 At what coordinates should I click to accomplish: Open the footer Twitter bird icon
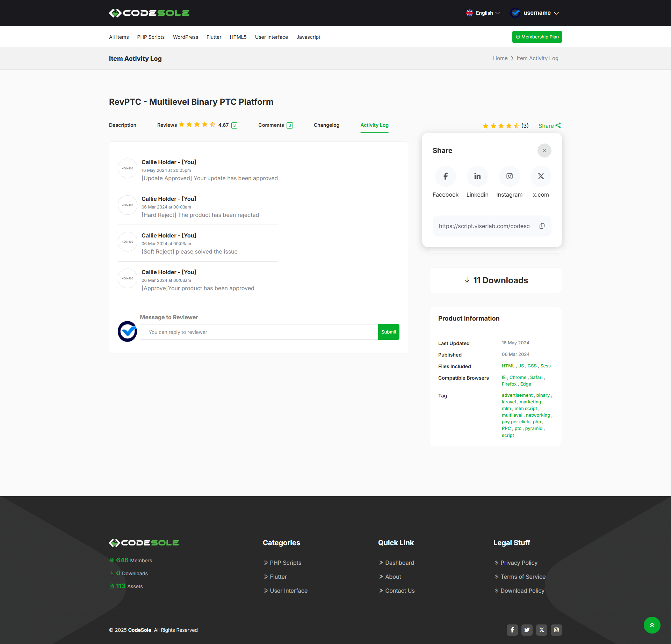[527, 630]
